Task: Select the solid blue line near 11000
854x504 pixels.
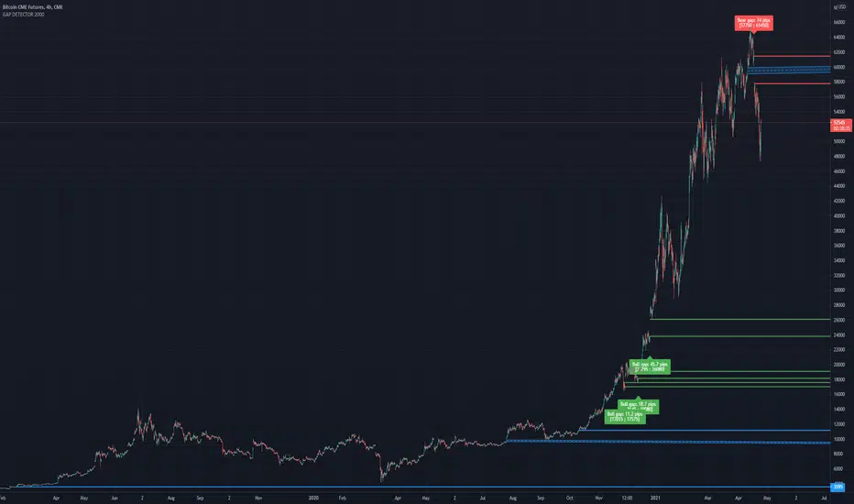Action: point(705,431)
